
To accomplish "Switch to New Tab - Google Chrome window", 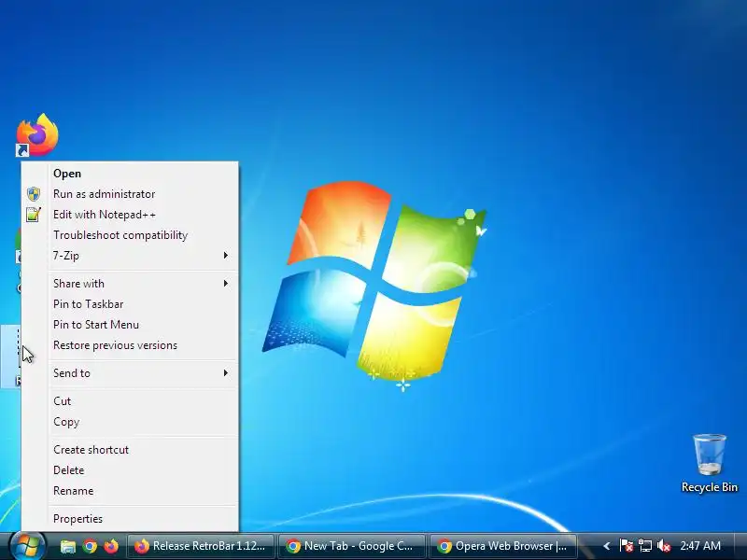I will [x=352, y=546].
